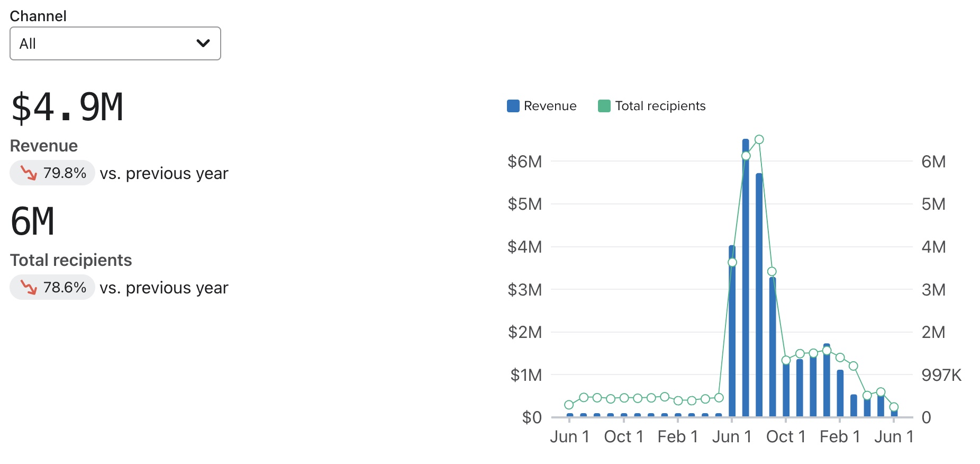Click the Total recipients heading on the left
This screenshot has height=464, width=980.
coord(71,260)
